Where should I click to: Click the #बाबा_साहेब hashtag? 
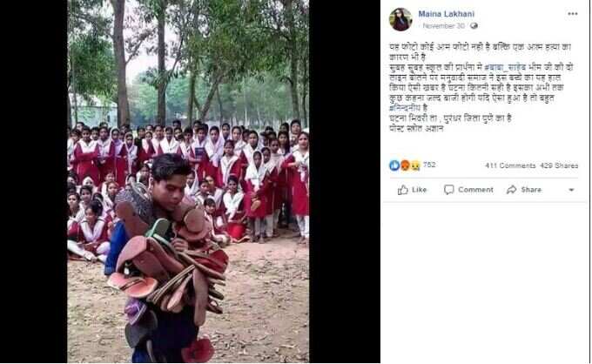pyautogui.click(x=505, y=67)
